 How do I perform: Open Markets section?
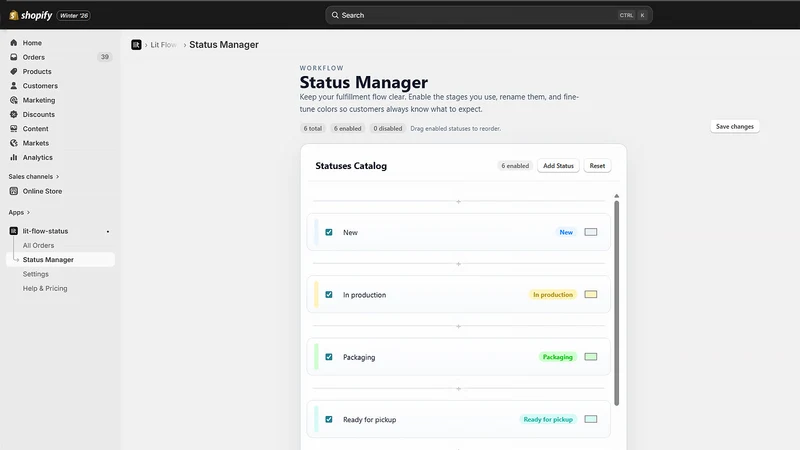[x=36, y=143]
